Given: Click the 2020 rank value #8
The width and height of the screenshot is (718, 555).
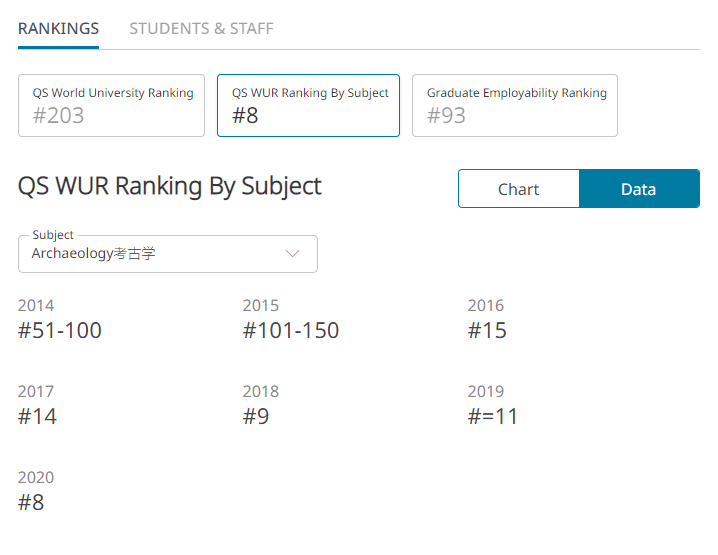Looking at the screenshot, I should [x=31, y=502].
